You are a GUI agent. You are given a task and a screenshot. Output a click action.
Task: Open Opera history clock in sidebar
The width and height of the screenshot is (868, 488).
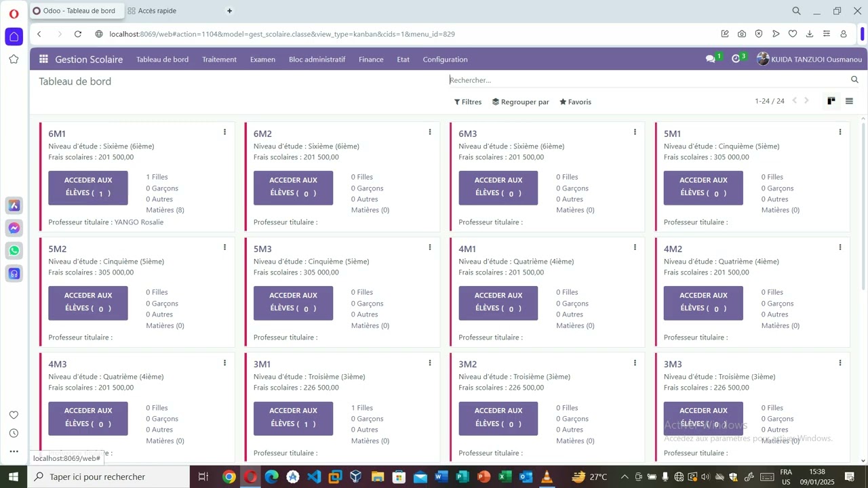[14, 433]
